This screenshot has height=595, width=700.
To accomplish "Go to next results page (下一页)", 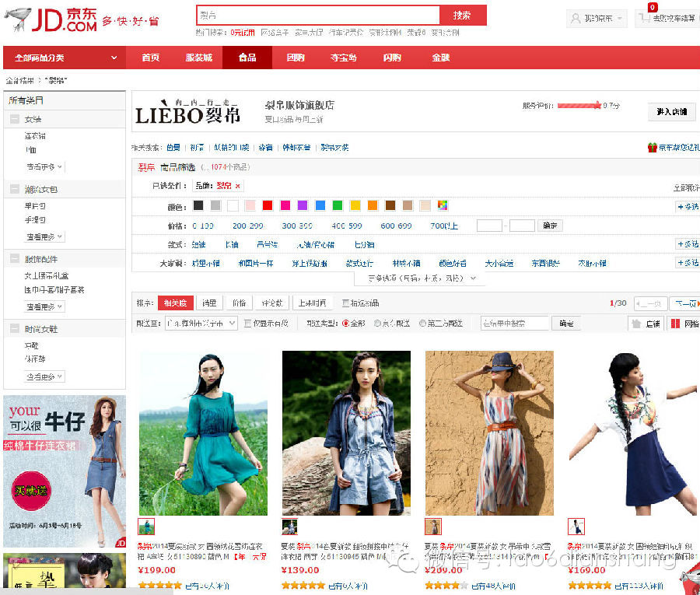I will coord(685,303).
